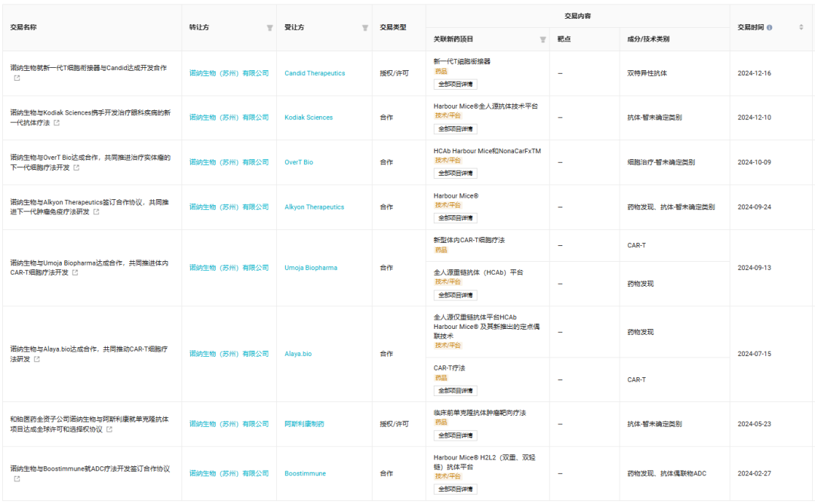Sort the table by 交易时间 arrows

pos(801,27)
